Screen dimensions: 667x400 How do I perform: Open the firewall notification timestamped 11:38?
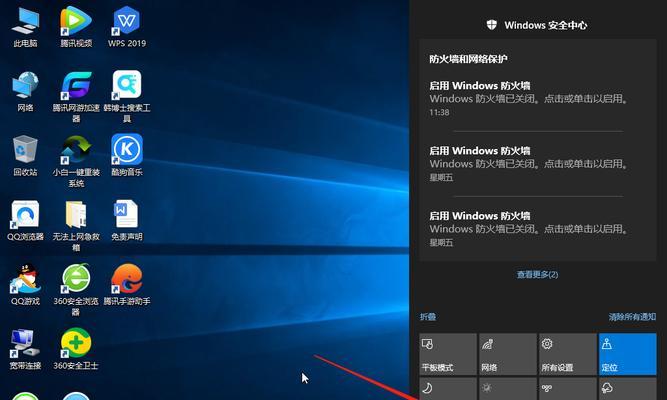(x=538, y=99)
